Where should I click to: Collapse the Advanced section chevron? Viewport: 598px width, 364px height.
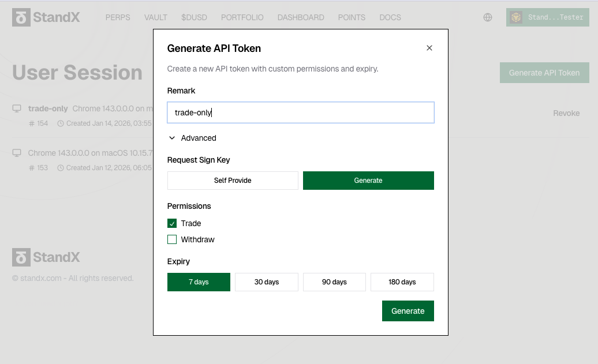[x=172, y=138]
